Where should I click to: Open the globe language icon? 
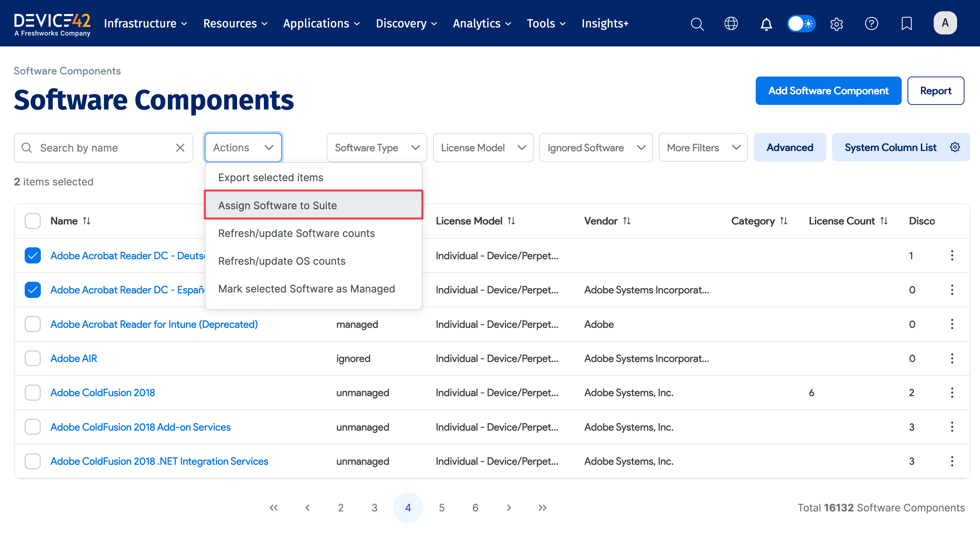point(731,23)
